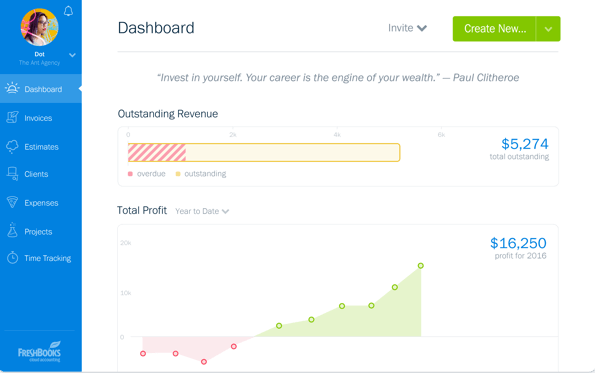This screenshot has width=595, height=373.
Task: Click the $5,274 total outstanding amount
Action: click(x=524, y=144)
